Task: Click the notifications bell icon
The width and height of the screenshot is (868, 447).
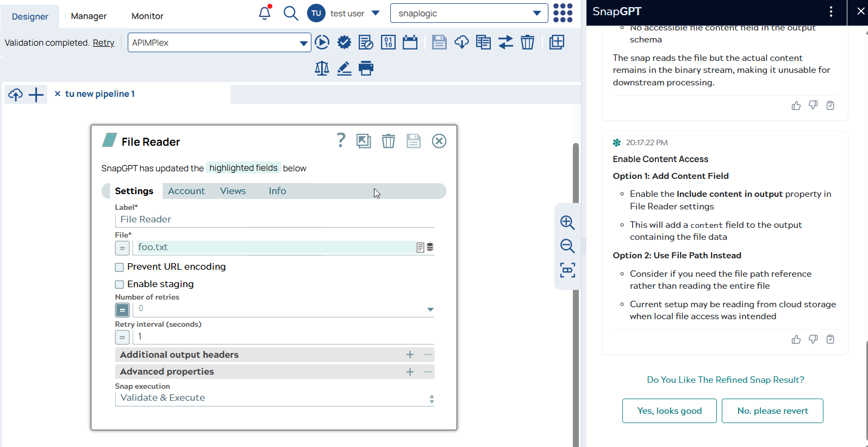Action: (x=264, y=13)
